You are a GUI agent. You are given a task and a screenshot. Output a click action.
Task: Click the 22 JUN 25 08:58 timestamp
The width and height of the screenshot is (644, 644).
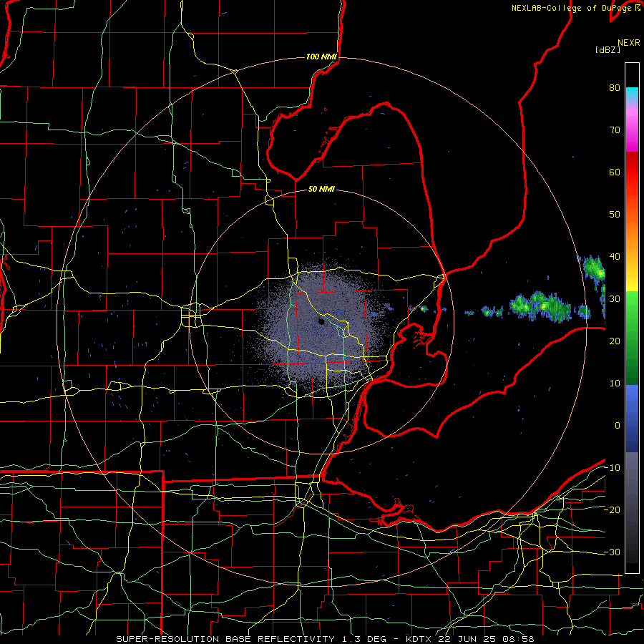pos(486,639)
